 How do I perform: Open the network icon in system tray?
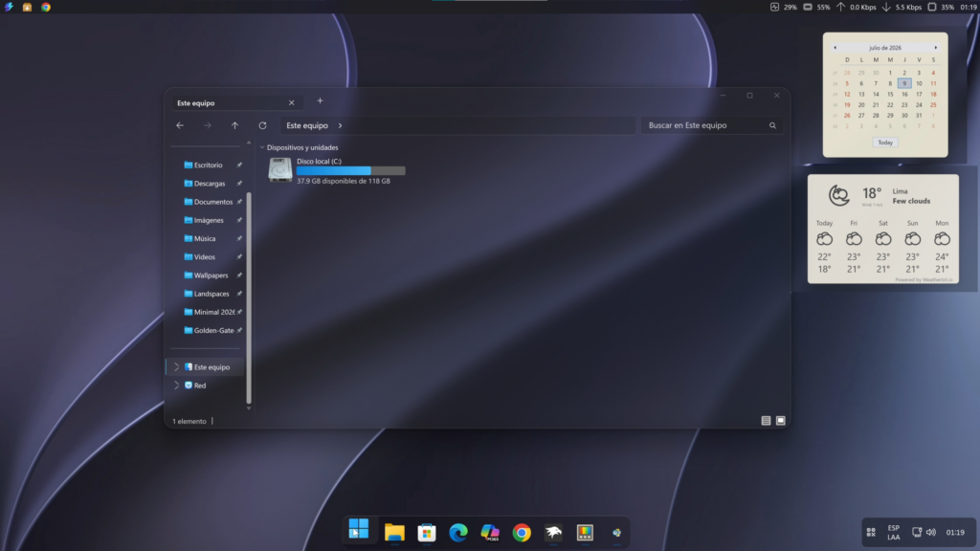coord(917,532)
